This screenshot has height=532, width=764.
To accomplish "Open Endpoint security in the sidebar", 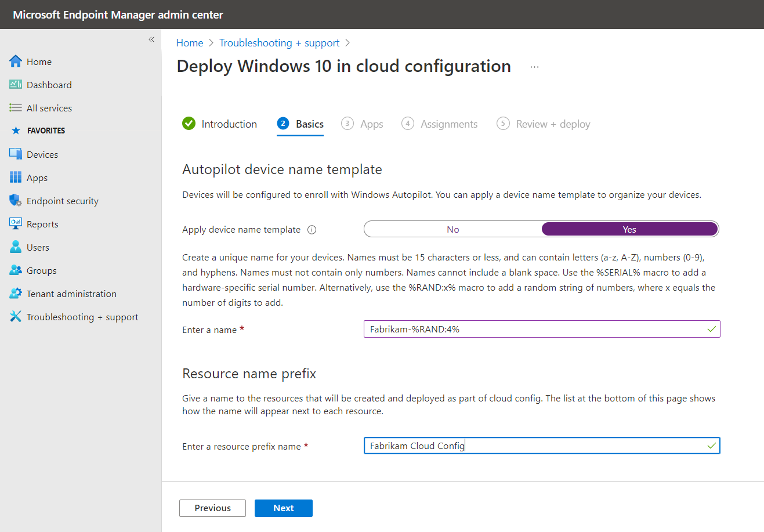I will tap(63, 201).
